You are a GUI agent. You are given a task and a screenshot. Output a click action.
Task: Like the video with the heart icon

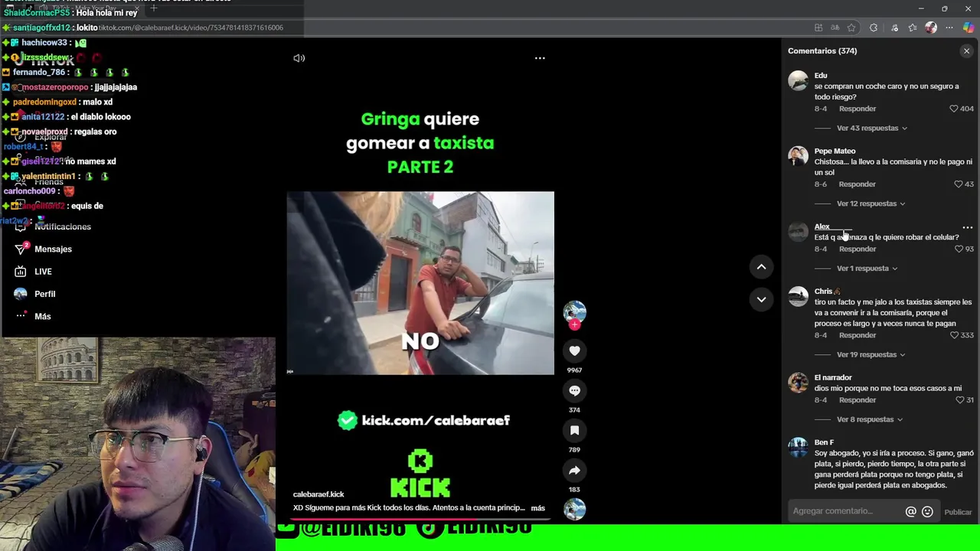[x=574, y=350]
